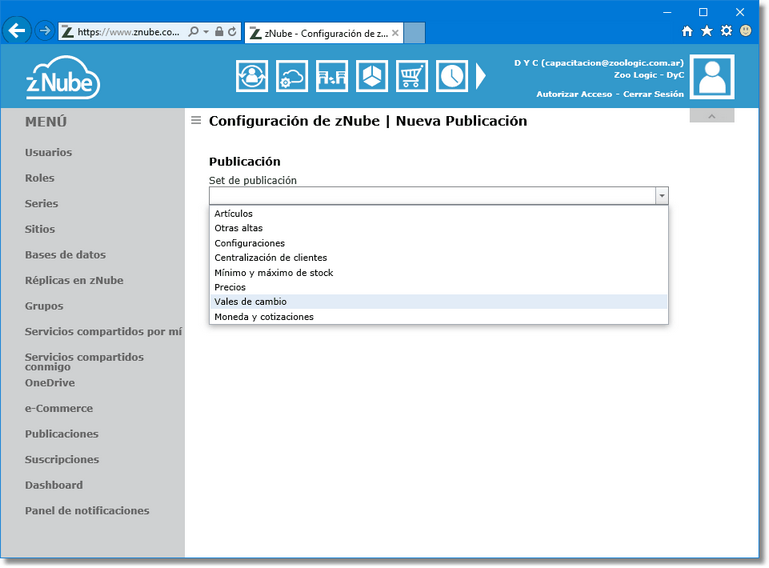The width and height of the screenshot is (769, 568).
Task: Open the 3D box toolbar icon
Action: coord(372,76)
